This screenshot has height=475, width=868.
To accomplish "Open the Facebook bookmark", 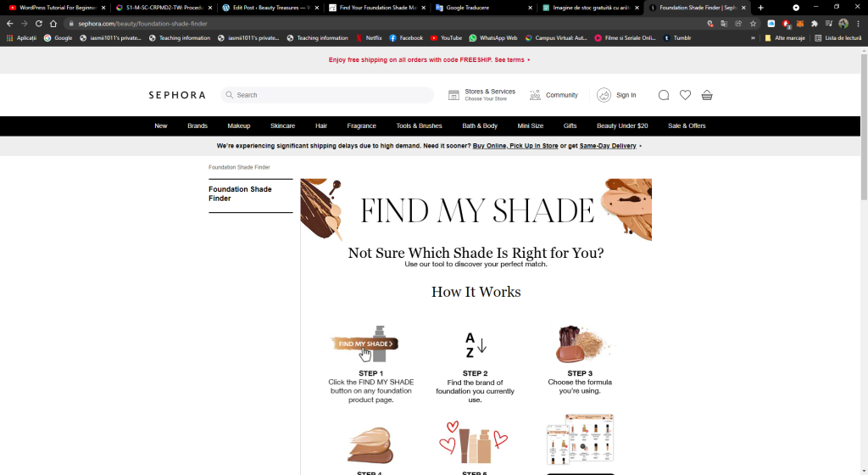I will [x=406, y=38].
